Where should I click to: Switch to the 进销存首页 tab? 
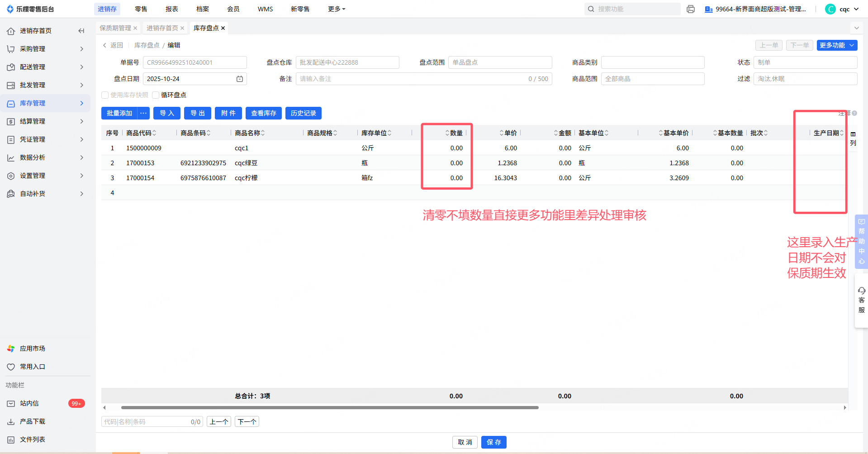click(162, 28)
